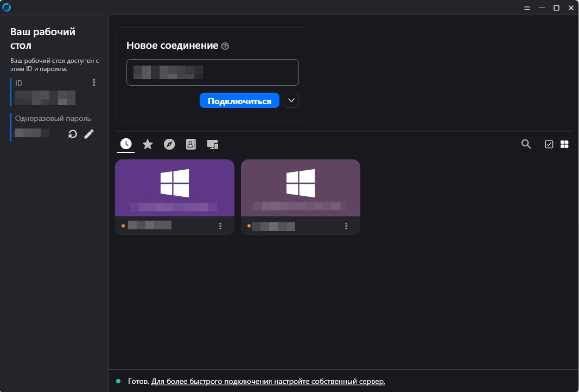Open the address book tab
This screenshot has width=579, height=392.
pos(191,144)
